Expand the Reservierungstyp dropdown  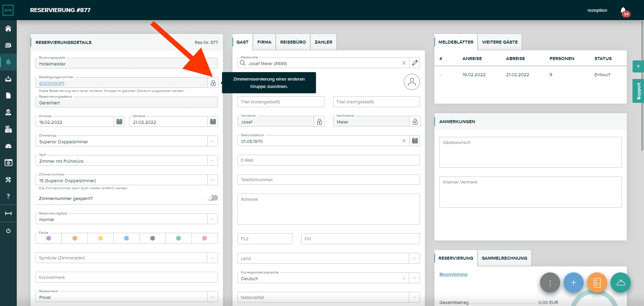pos(212,219)
